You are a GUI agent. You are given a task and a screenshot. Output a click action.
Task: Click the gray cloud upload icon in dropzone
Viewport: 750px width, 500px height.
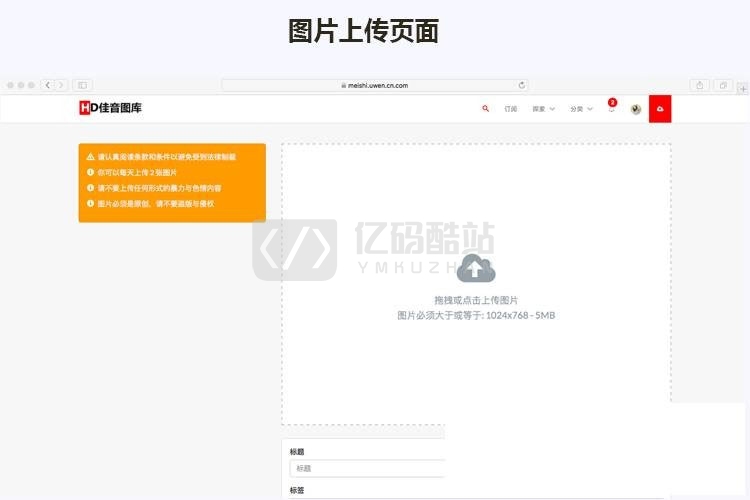tap(476, 268)
